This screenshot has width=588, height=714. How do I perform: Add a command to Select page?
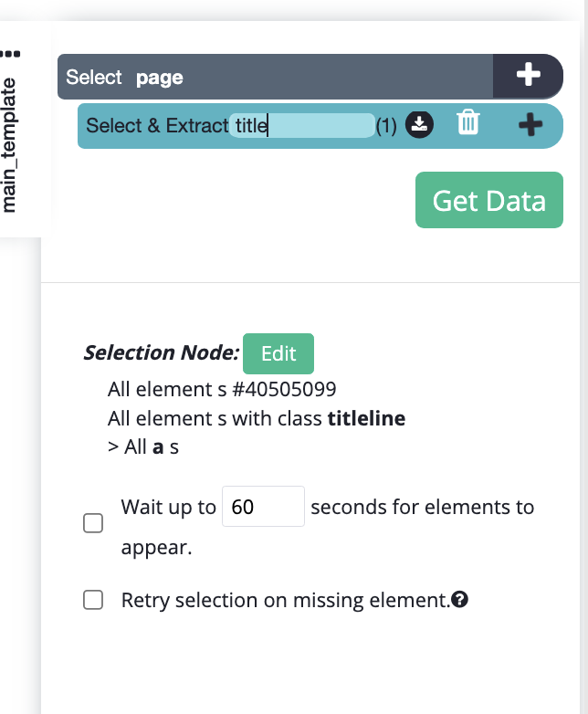(x=528, y=75)
